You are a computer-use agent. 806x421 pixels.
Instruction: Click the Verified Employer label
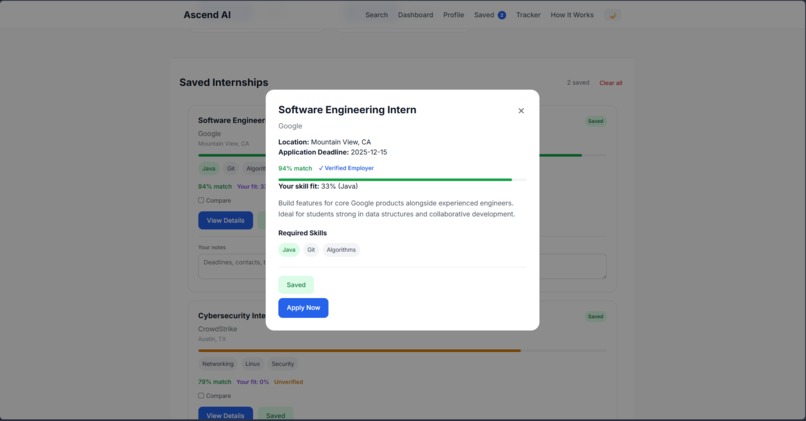(346, 168)
